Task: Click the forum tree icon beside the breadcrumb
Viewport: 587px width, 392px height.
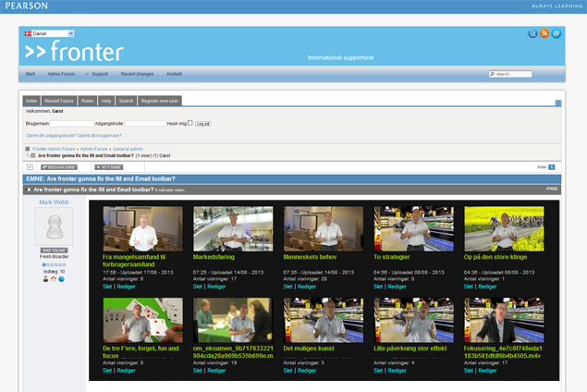Action: click(x=28, y=149)
